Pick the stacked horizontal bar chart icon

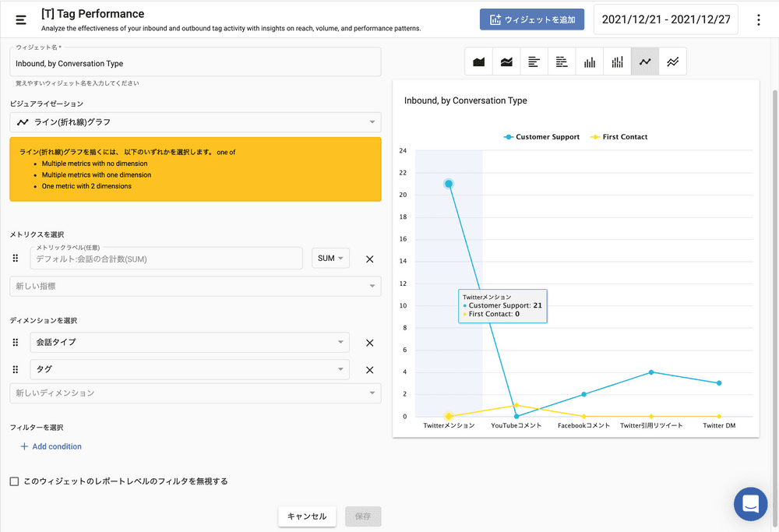coord(562,62)
